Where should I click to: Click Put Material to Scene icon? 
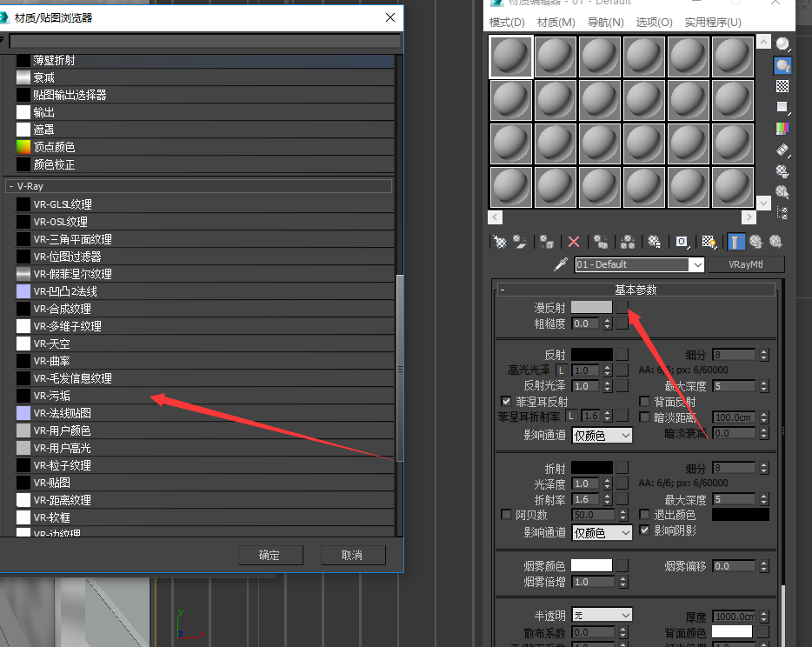pos(519,242)
